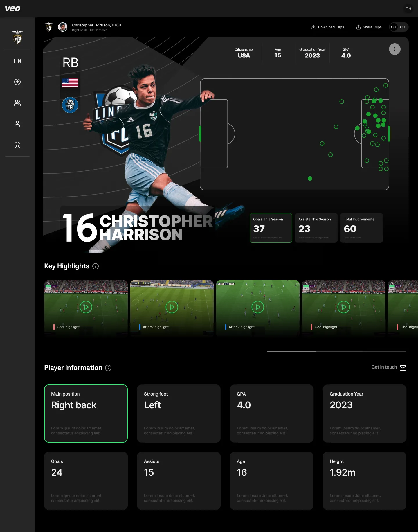Click the headphones support icon
418x532 pixels.
[17, 145]
